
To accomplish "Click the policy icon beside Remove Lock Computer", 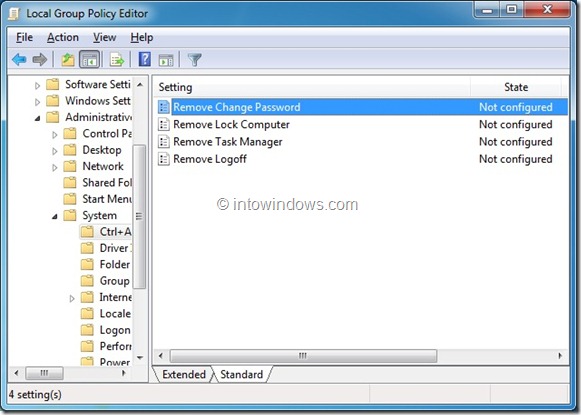I will click(x=164, y=124).
